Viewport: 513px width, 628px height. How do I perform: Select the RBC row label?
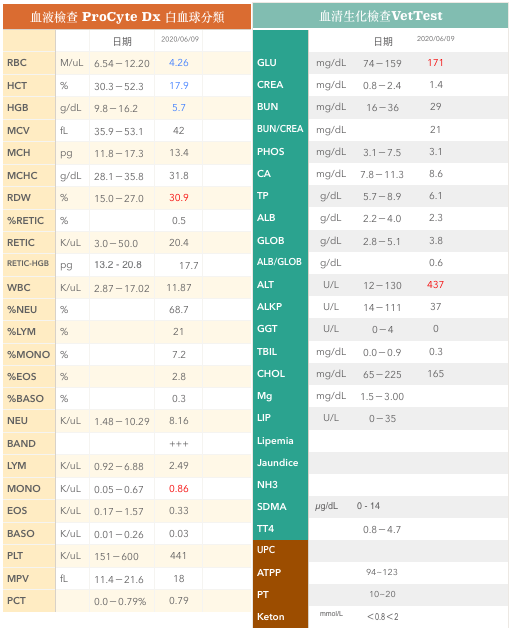pyautogui.click(x=17, y=63)
